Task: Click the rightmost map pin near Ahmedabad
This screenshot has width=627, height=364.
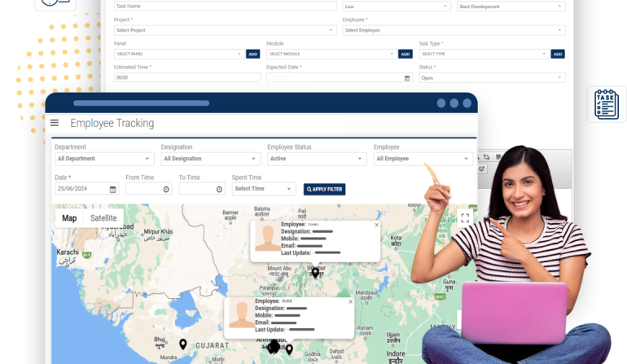Action: click(x=289, y=349)
